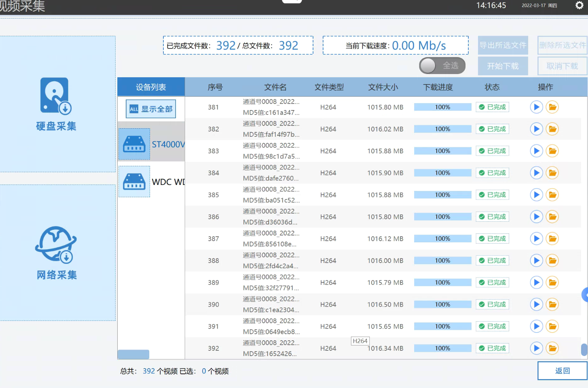Play the video in row 389
Viewport: 588px width, 388px height.
click(x=536, y=282)
